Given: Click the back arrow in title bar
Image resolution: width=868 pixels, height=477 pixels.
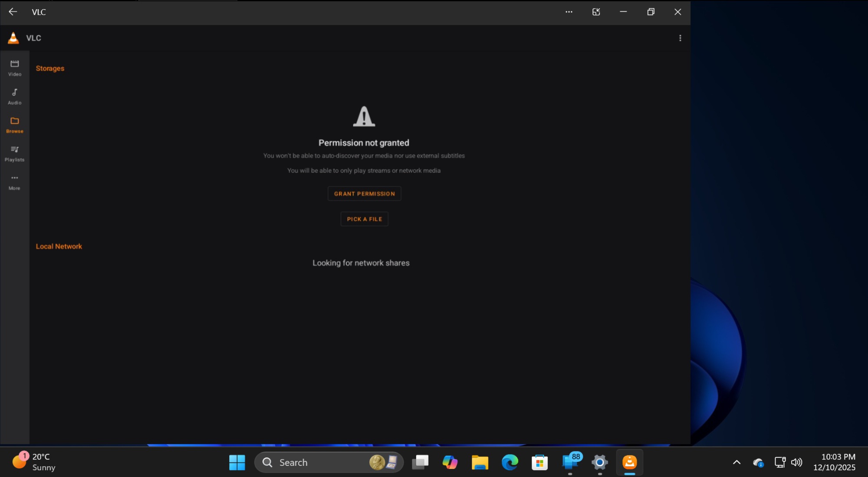Looking at the screenshot, I should (13, 12).
